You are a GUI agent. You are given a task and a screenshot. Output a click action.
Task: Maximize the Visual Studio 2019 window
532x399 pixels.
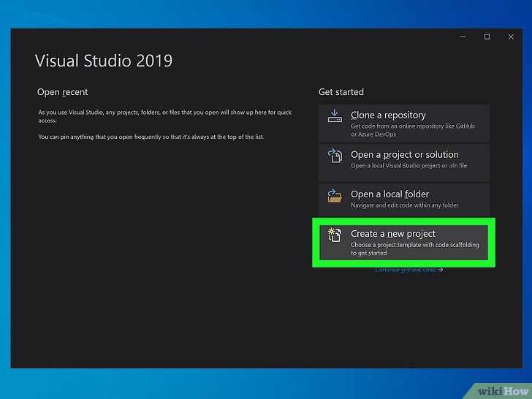point(487,37)
